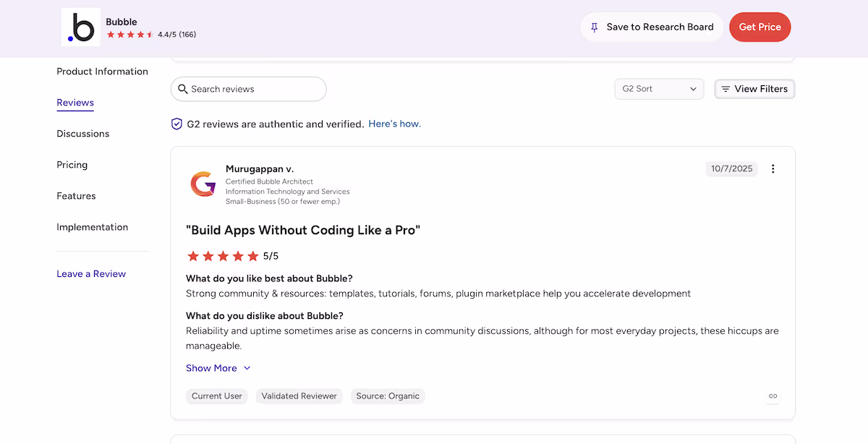Screen dimensions: 868x444
Task: Click the Source: Organic tag
Action: [388, 396]
